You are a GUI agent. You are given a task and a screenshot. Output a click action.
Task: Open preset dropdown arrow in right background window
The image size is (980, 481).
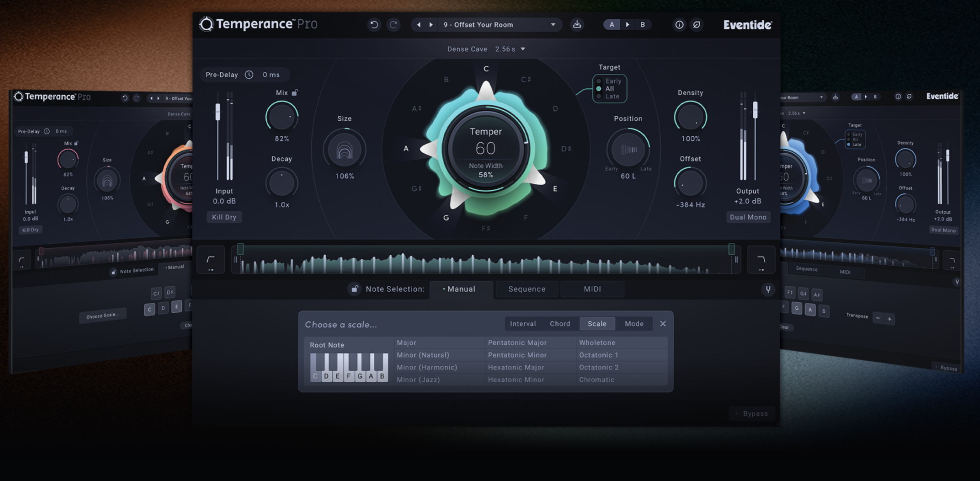821,97
